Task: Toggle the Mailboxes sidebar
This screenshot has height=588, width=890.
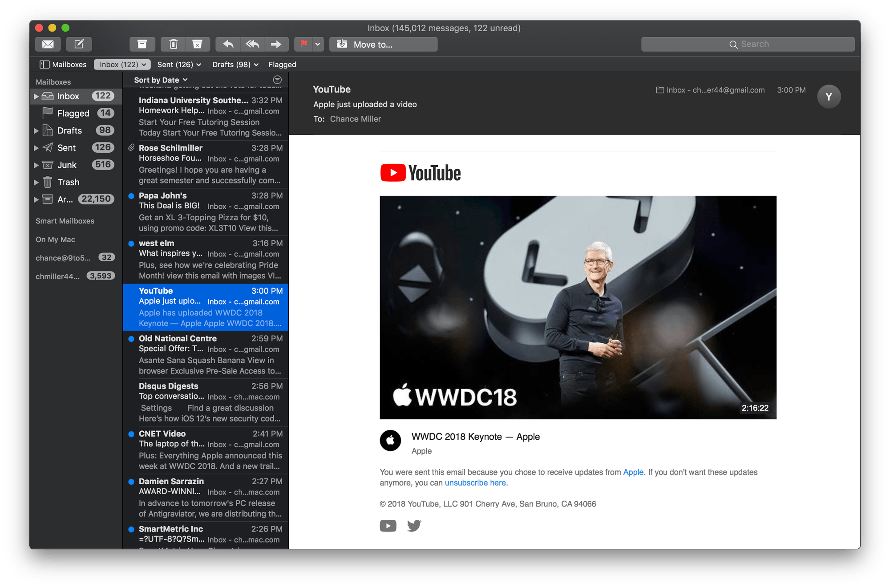Action: [x=45, y=64]
